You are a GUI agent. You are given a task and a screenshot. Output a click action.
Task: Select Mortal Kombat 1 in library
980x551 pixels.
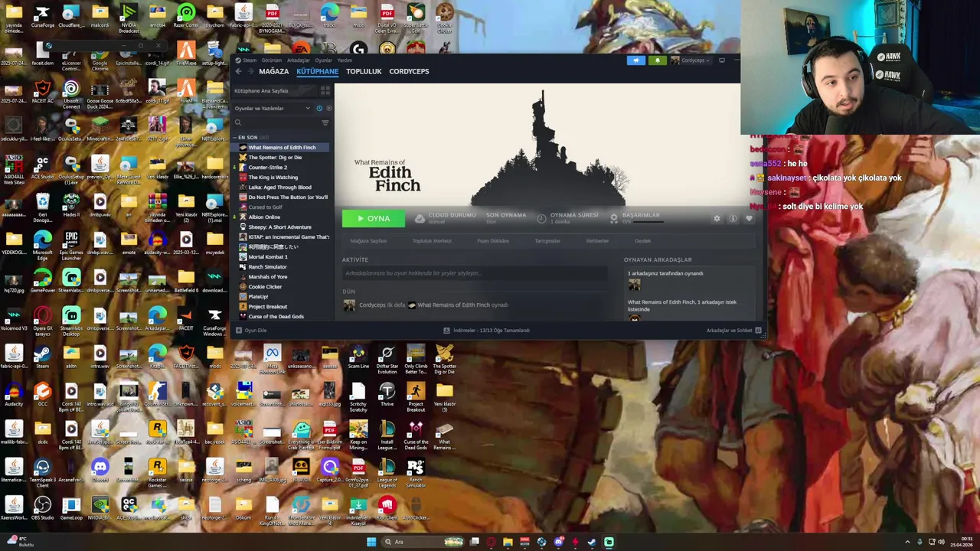point(268,256)
